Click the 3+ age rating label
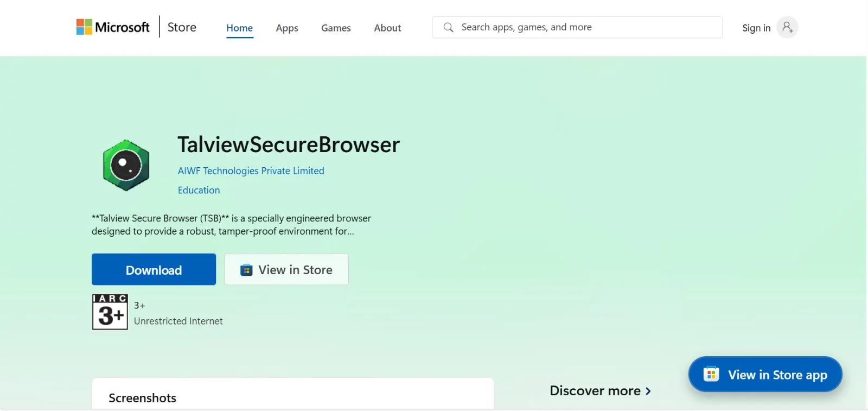This screenshot has width=868, height=411. pos(139,305)
